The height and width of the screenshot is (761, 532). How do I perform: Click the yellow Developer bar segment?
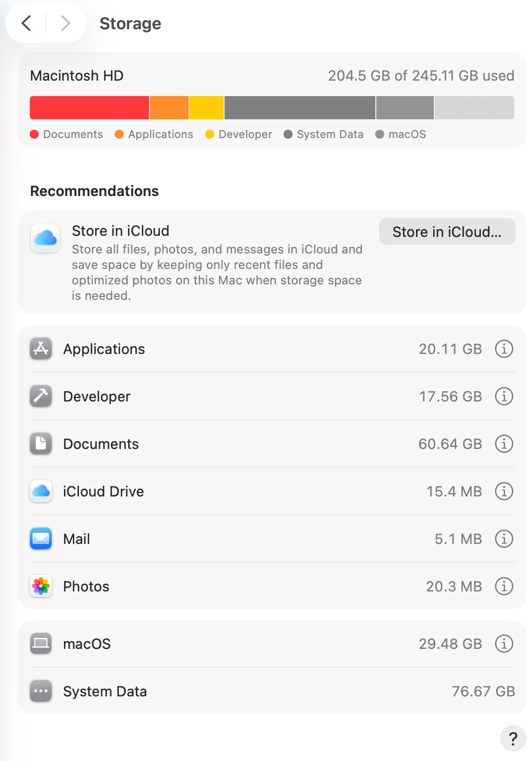[x=207, y=108]
